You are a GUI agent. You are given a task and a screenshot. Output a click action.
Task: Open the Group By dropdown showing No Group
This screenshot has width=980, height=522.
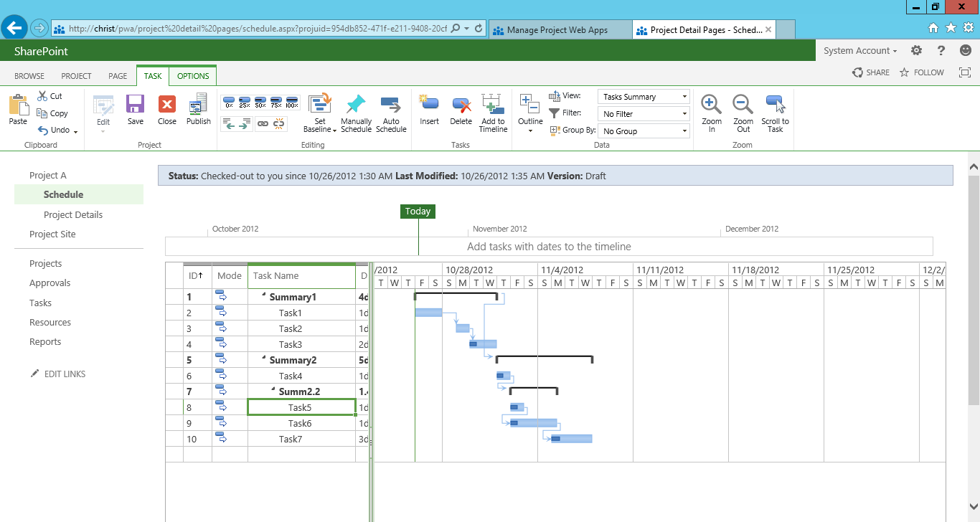click(x=644, y=131)
